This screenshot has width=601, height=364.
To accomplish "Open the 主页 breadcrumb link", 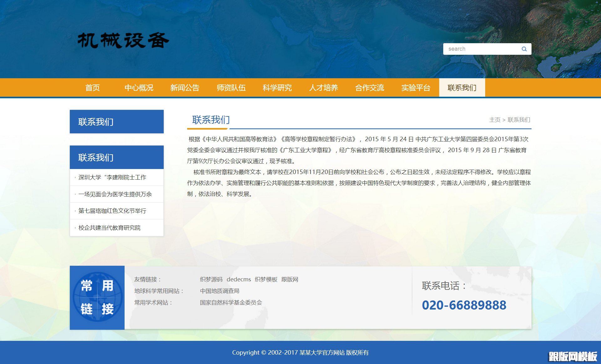I will [x=495, y=120].
